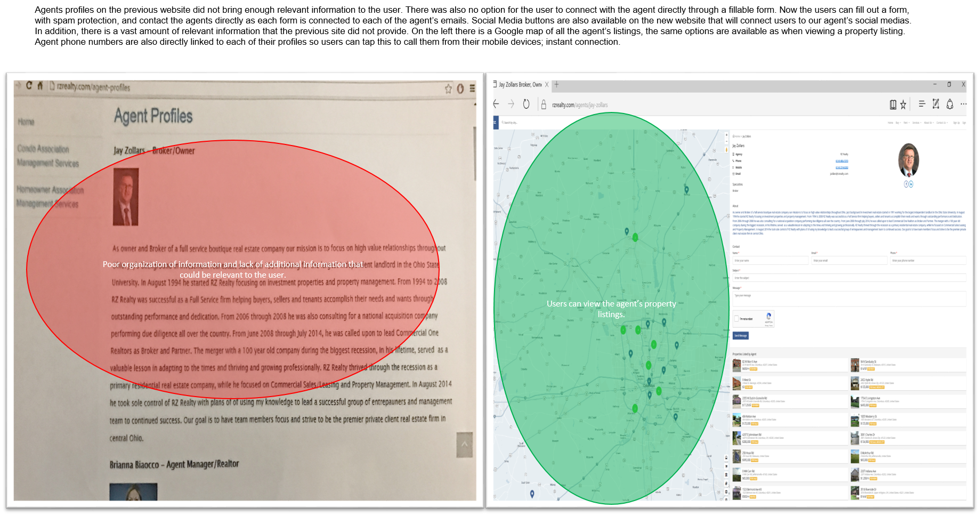Expand the Rent menu in site navigation
980x516 pixels.
pos(906,123)
